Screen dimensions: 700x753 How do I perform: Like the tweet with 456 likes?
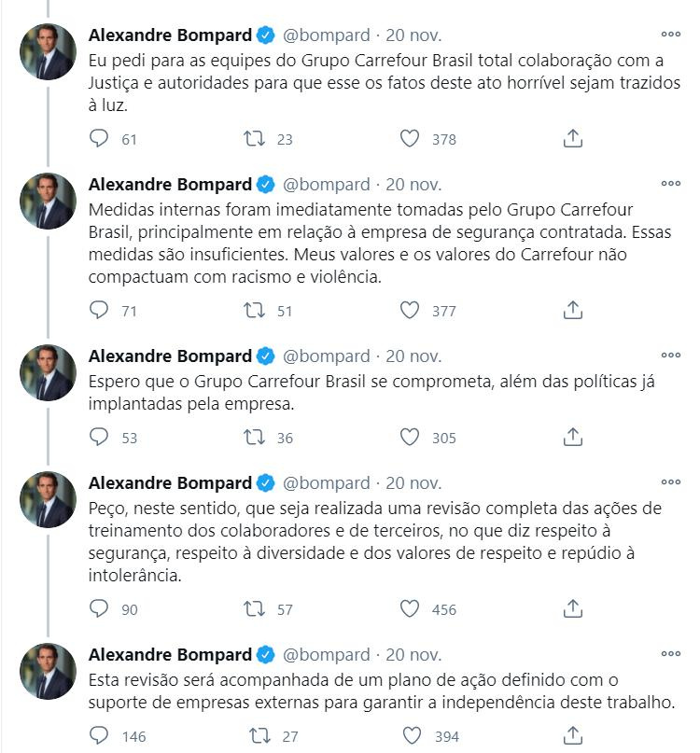409,608
